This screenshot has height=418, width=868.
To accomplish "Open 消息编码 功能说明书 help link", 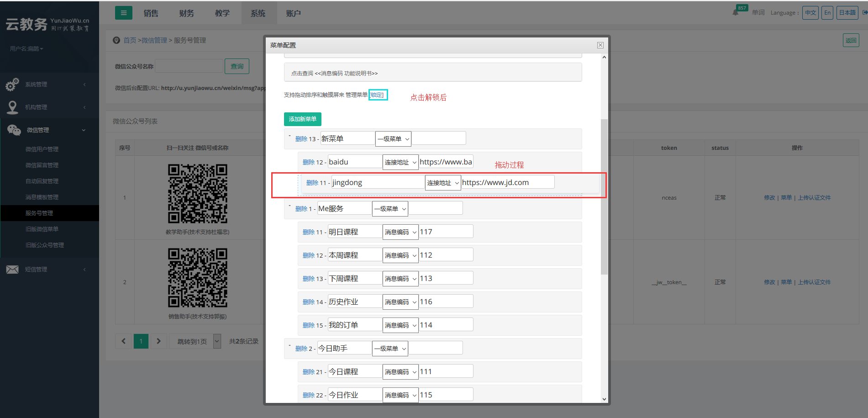I will pos(346,74).
